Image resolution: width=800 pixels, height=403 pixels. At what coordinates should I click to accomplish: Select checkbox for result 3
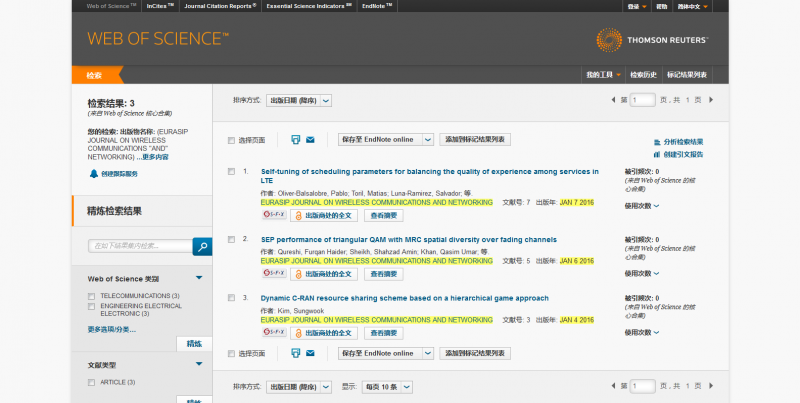[x=231, y=298]
